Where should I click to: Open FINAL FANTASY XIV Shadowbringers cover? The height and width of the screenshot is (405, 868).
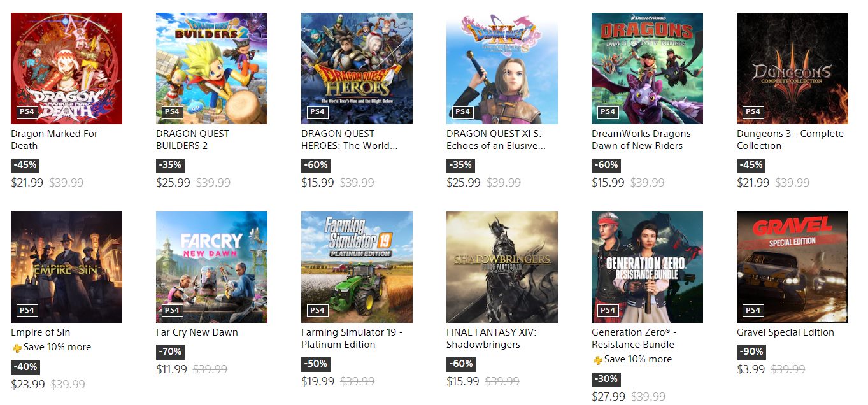[502, 267]
